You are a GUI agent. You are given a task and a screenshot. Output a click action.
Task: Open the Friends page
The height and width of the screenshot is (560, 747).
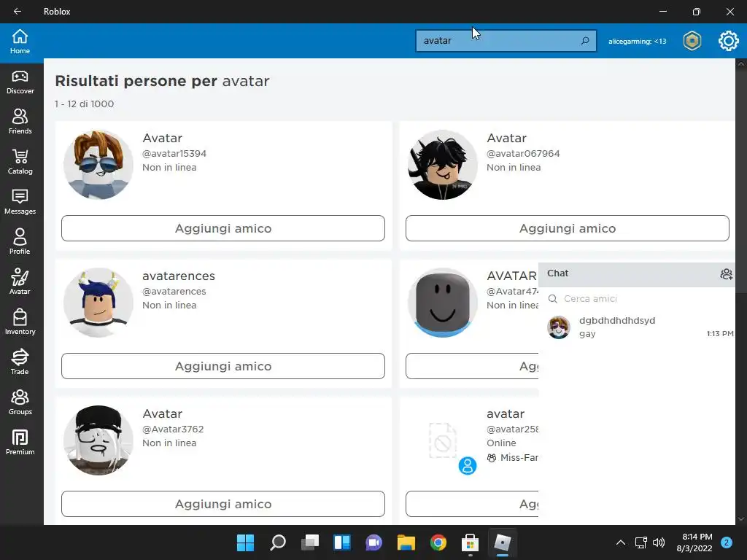[20, 122]
